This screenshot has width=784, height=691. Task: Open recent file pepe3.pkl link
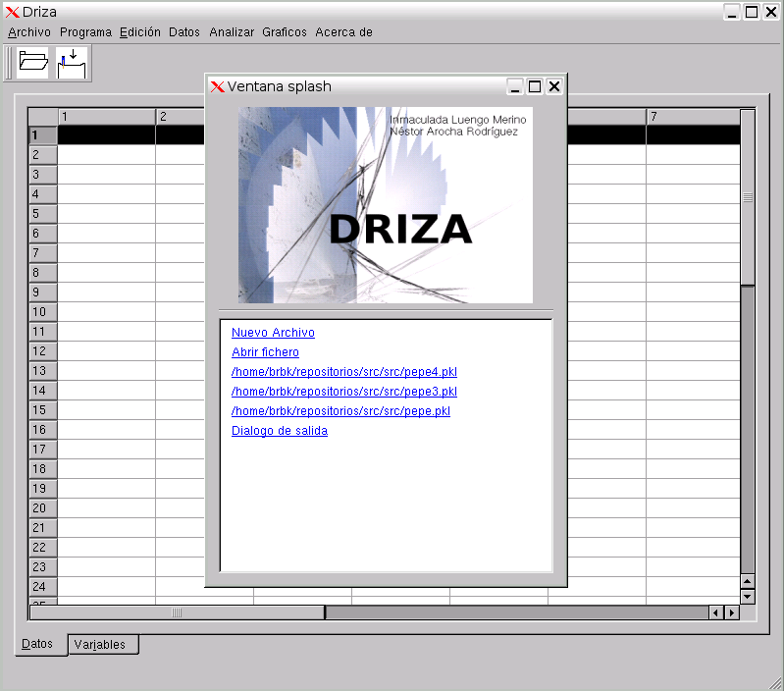tap(344, 391)
